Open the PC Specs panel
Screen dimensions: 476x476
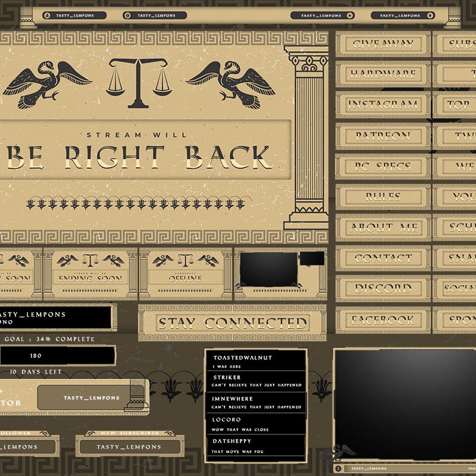[x=383, y=167]
